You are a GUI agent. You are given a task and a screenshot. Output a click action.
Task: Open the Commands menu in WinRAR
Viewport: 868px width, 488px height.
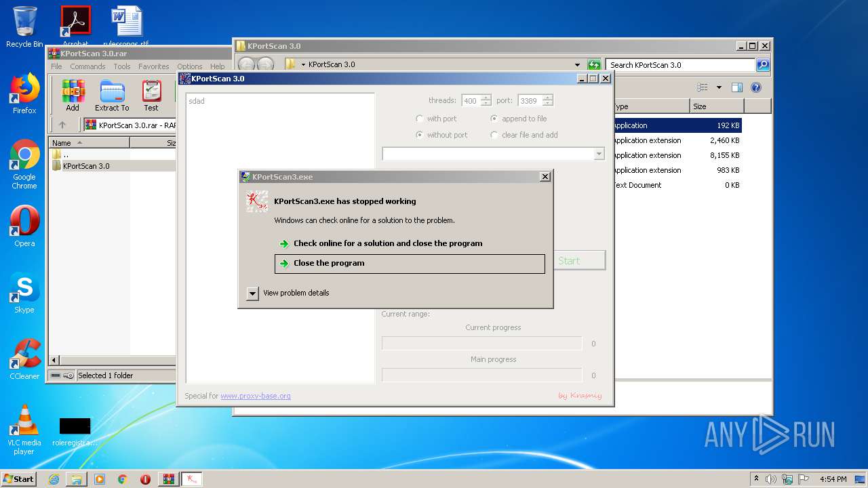pos(87,66)
